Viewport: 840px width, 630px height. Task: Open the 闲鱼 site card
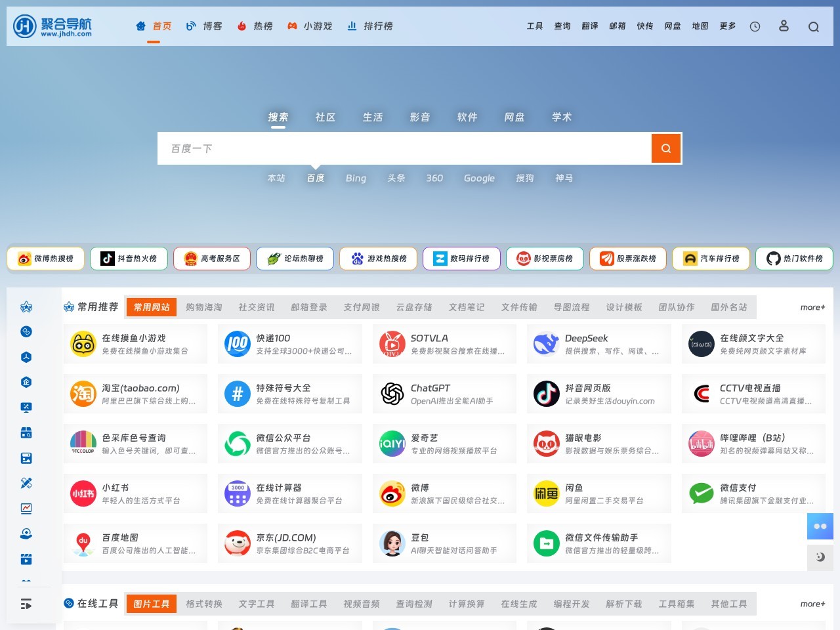point(598,493)
